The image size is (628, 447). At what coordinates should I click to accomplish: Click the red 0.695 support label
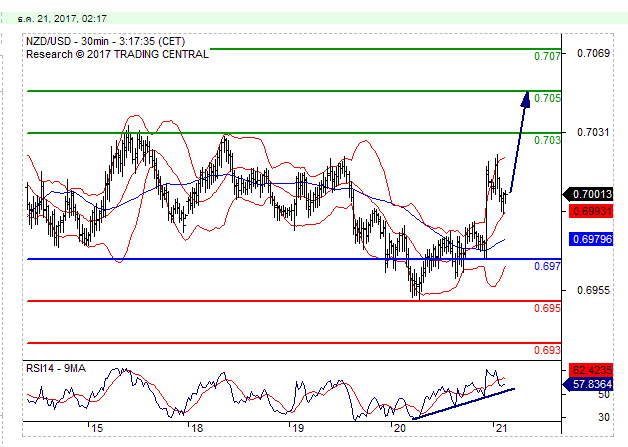pyautogui.click(x=547, y=308)
